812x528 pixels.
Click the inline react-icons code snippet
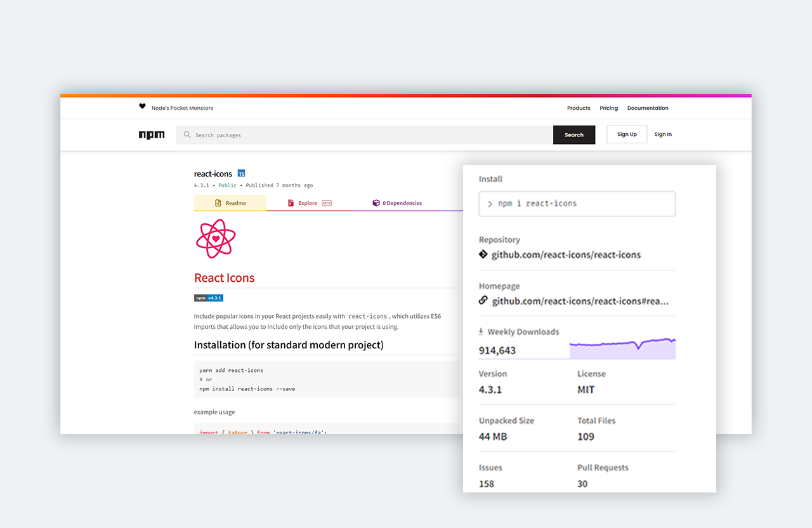[x=368, y=316]
